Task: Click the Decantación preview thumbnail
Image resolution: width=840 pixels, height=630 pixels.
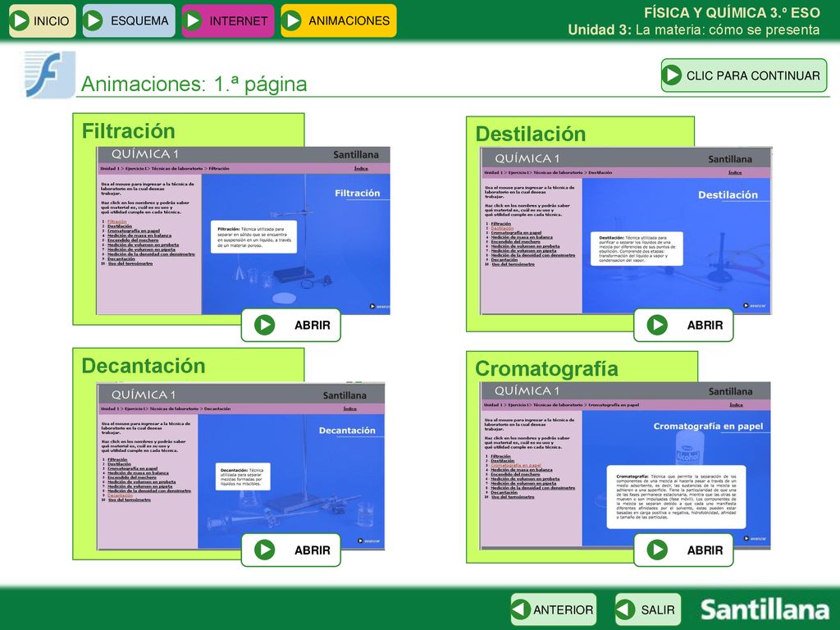Action: click(240, 466)
